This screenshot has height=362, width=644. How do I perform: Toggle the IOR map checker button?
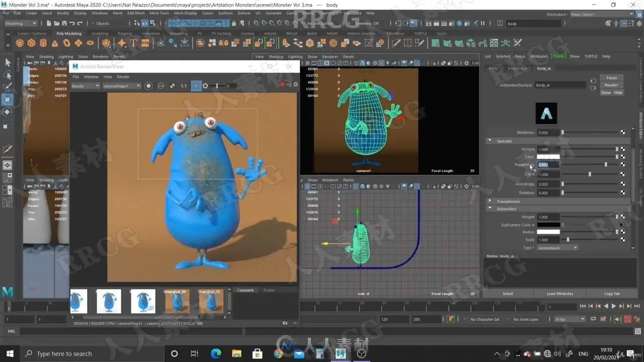click(x=623, y=174)
